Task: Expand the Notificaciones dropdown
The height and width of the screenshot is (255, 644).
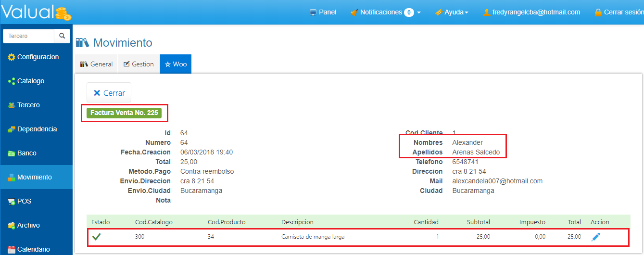Action: [385, 12]
